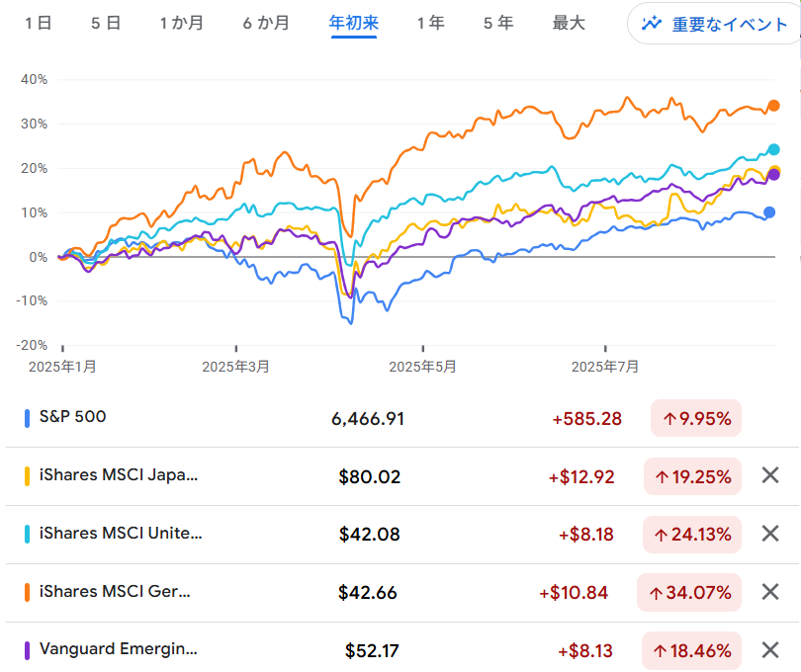Select the 1か月 range tab

[x=183, y=23]
